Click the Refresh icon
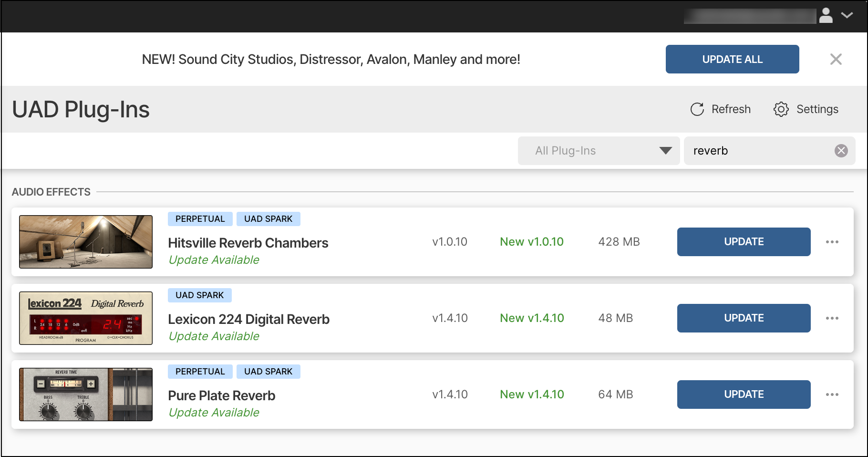Image resolution: width=868 pixels, height=457 pixels. [x=697, y=109]
